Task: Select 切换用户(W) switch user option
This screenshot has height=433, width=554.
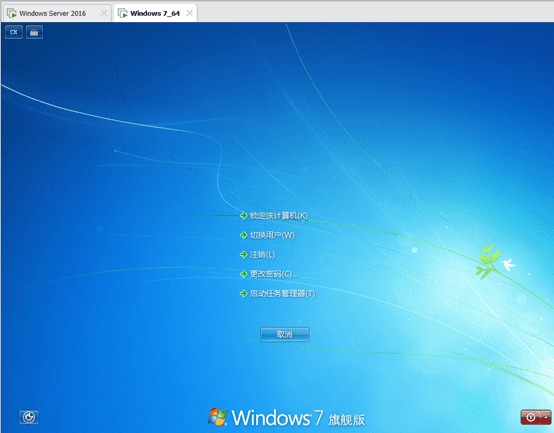Action: point(272,235)
